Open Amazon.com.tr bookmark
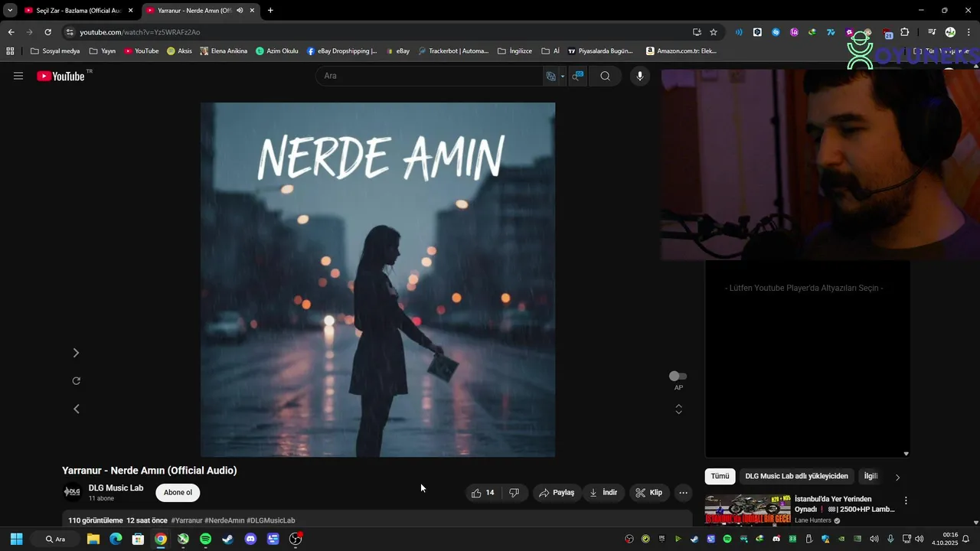This screenshot has height=551, width=980. pyautogui.click(x=681, y=51)
